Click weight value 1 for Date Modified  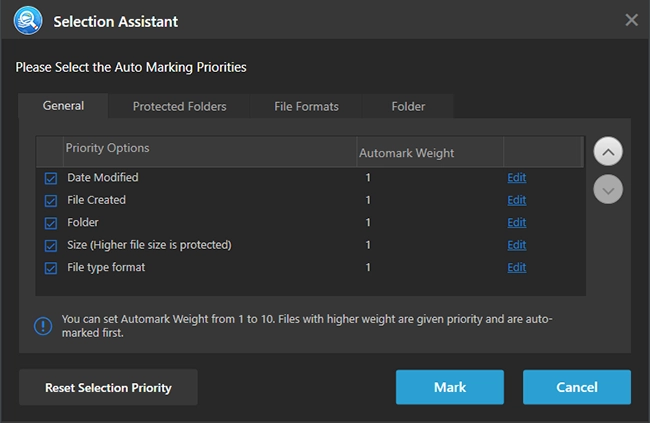click(368, 177)
